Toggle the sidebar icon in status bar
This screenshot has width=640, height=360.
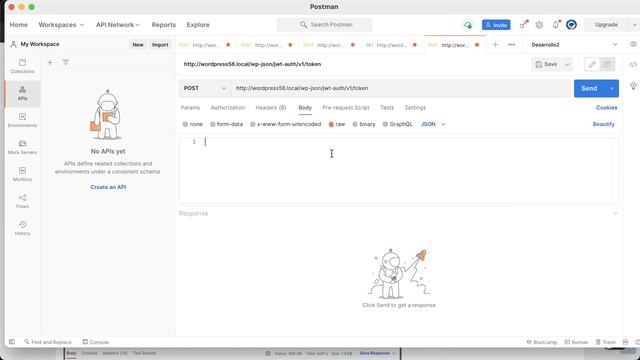click(12, 342)
